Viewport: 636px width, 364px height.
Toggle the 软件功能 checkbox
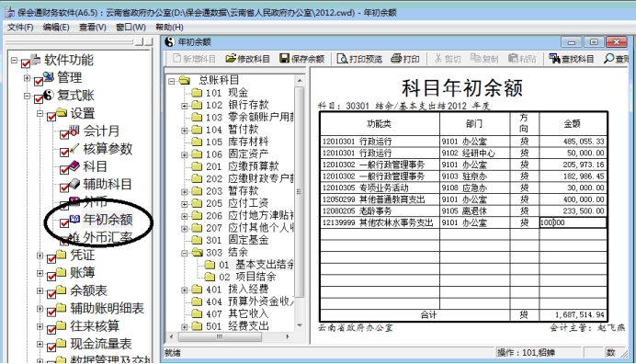tap(26, 63)
